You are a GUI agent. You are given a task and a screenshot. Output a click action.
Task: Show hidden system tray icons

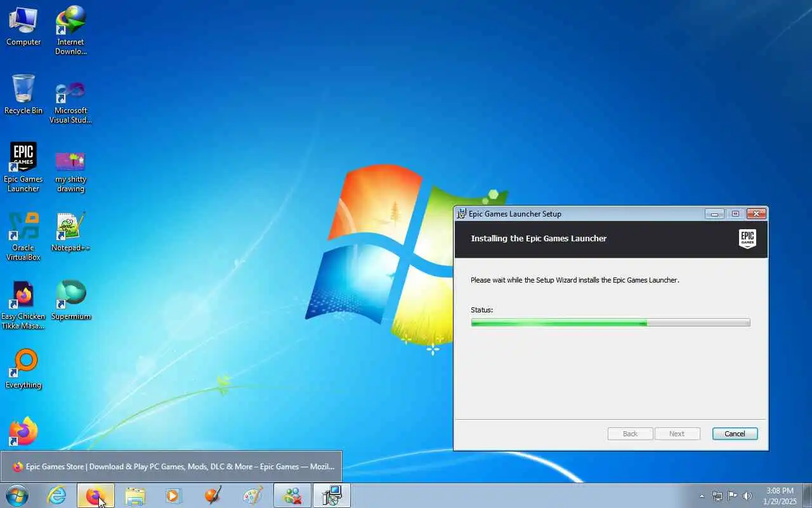pos(702,496)
